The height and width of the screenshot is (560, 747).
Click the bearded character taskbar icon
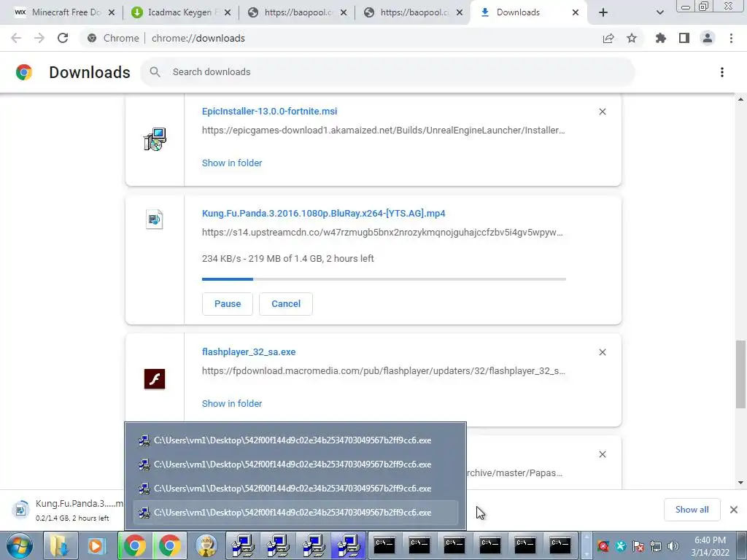point(206,545)
